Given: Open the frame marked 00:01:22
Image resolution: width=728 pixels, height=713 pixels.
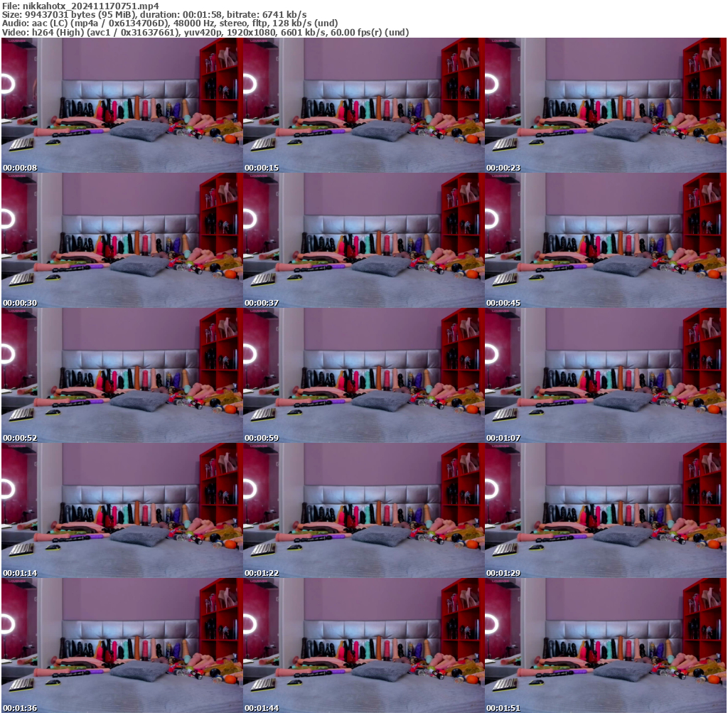Looking at the screenshot, I should point(363,510).
